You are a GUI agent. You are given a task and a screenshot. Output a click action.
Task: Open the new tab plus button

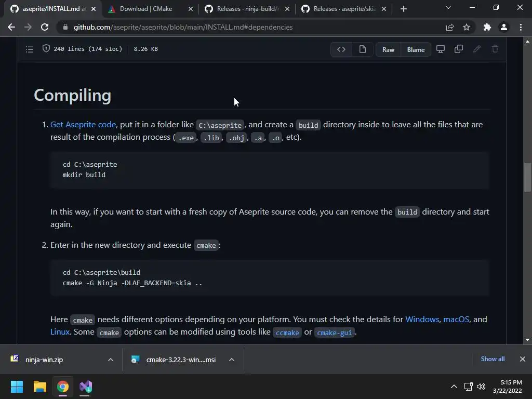point(403,9)
